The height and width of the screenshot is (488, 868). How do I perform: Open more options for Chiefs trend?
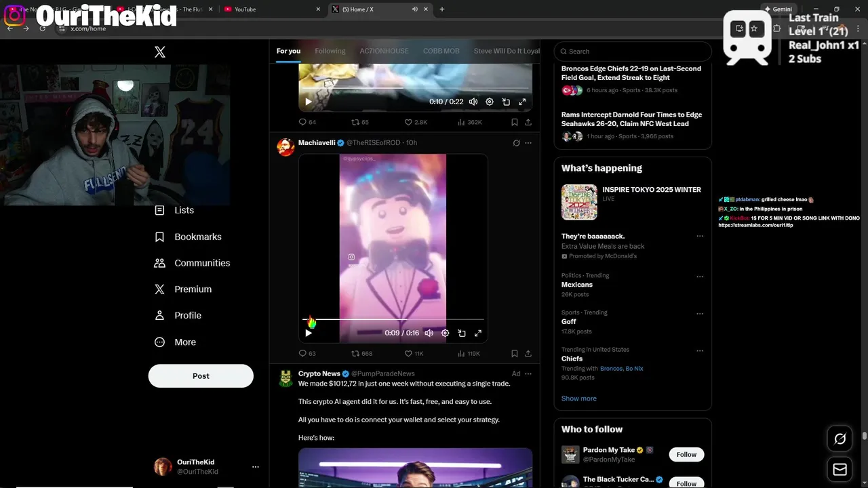click(700, 350)
